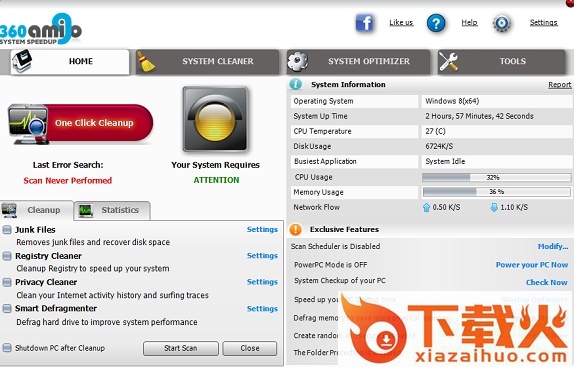The height and width of the screenshot is (367, 574).
Task: Select the Statistics sub-tab
Action: [x=112, y=210]
